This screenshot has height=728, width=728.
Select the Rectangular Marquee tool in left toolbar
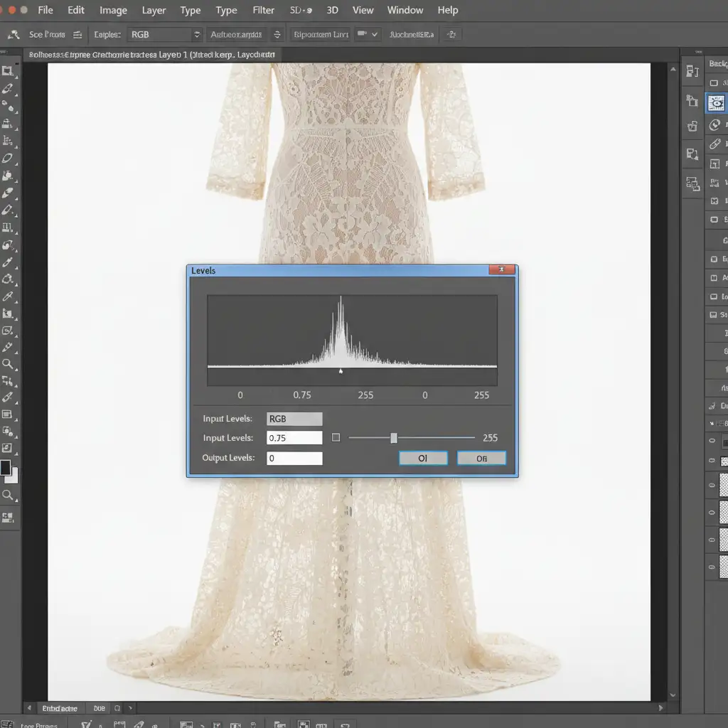pyautogui.click(x=8, y=70)
